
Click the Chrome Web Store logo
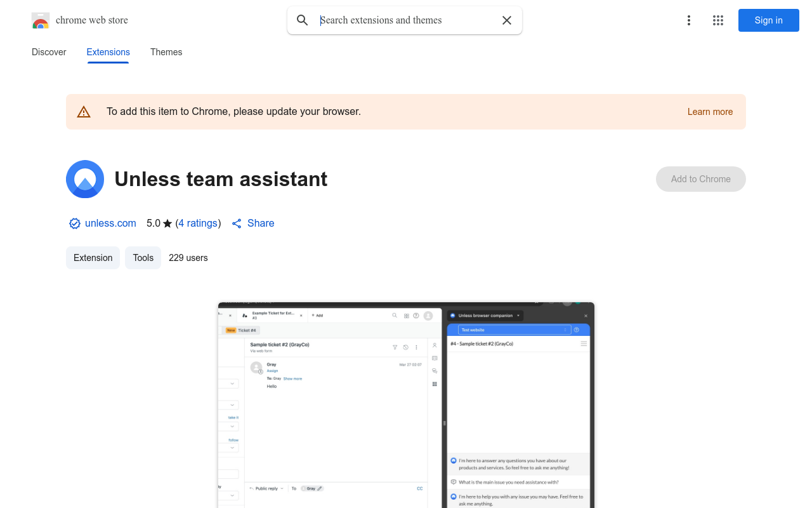click(x=41, y=20)
